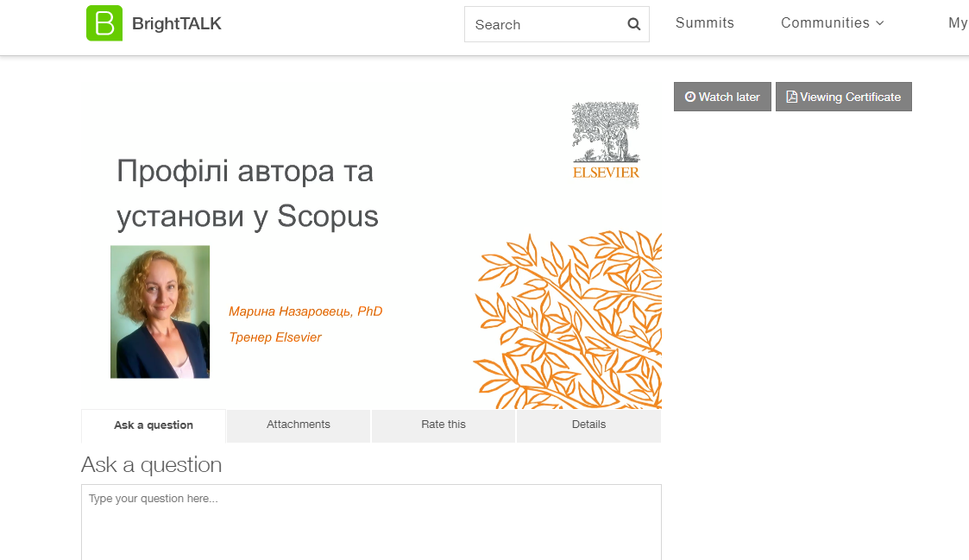Open the My menu item
The height and width of the screenshot is (560, 969).
[958, 23]
